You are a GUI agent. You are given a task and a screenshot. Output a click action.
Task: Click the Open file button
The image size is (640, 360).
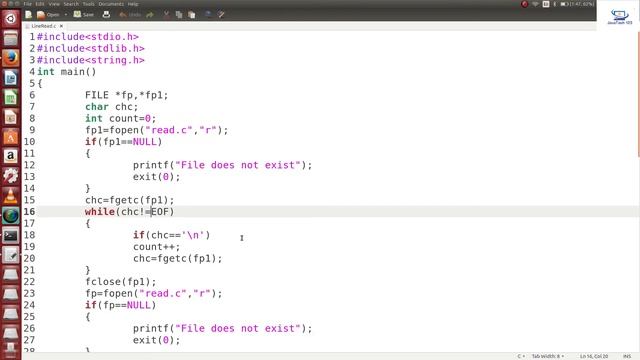[48, 15]
